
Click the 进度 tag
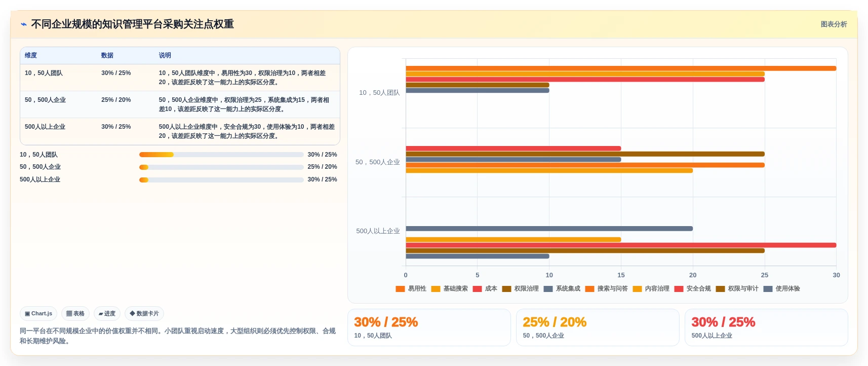click(x=107, y=314)
